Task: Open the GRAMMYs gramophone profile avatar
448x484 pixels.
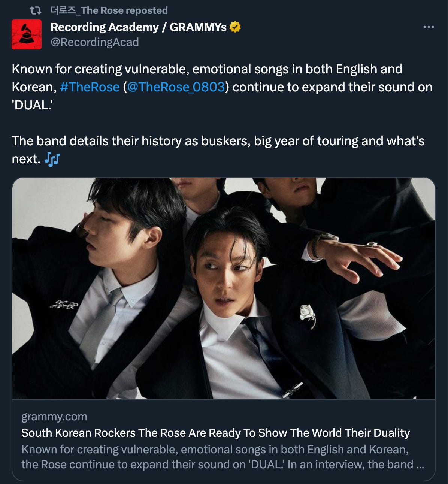Action: [27, 34]
